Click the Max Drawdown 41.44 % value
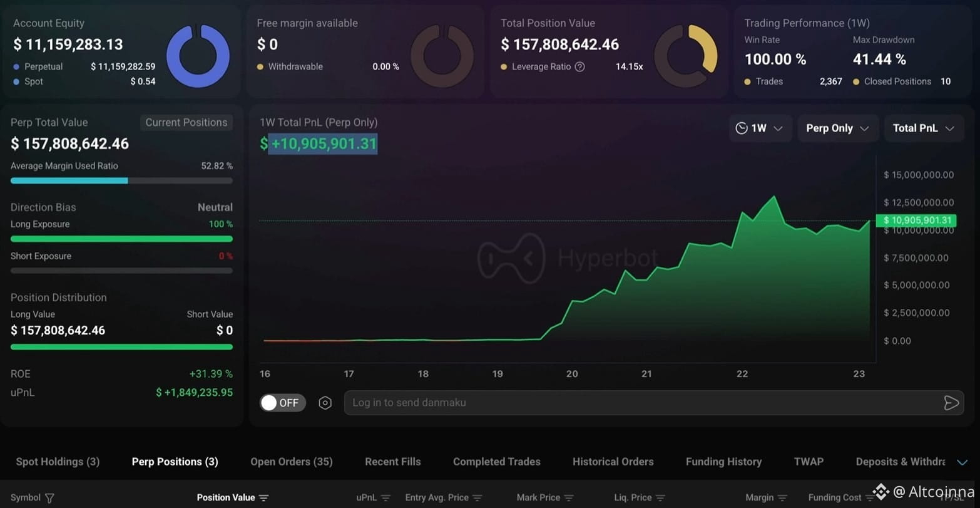 tap(879, 60)
